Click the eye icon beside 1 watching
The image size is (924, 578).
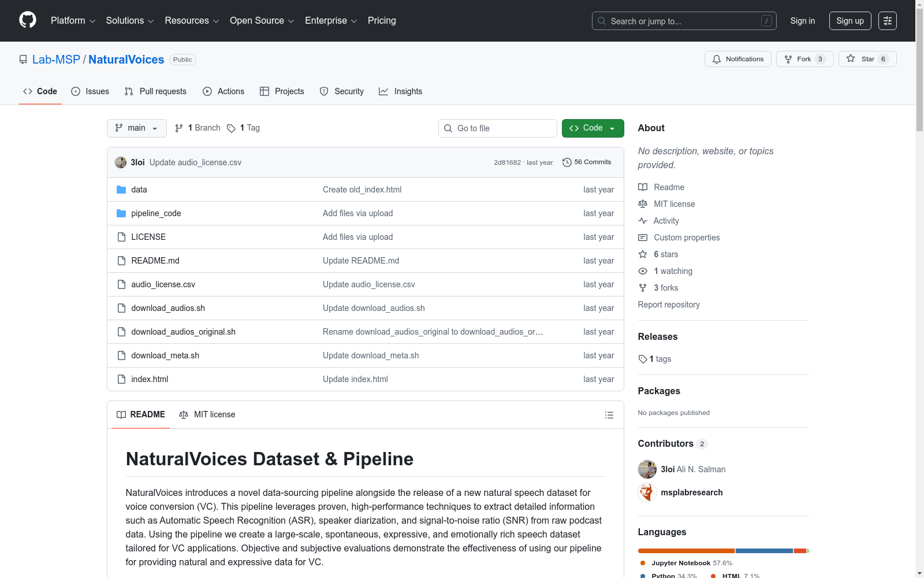coord(643,271)
